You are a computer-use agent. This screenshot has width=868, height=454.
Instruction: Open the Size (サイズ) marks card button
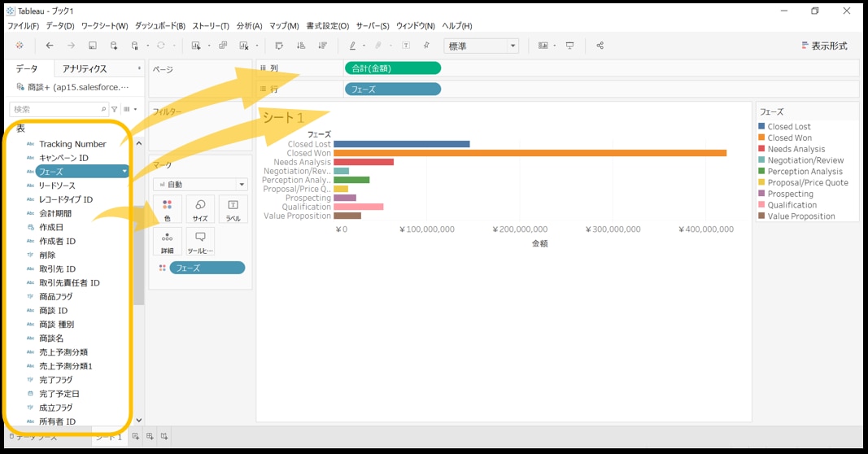click(200, 209)
